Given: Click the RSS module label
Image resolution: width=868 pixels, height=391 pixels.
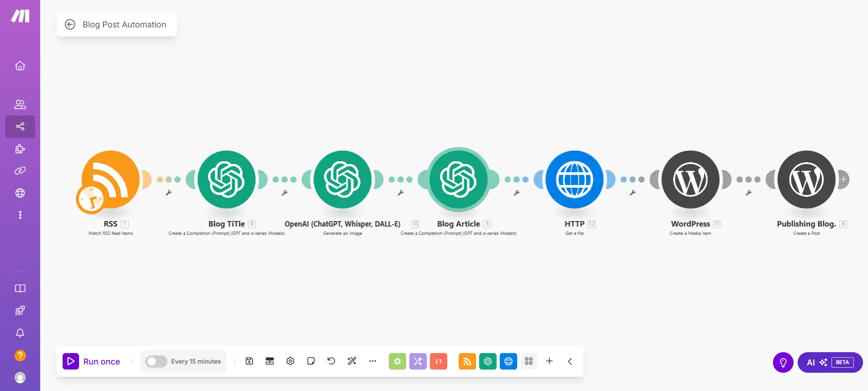Looking at the screenshot, I should click(111, 224).
